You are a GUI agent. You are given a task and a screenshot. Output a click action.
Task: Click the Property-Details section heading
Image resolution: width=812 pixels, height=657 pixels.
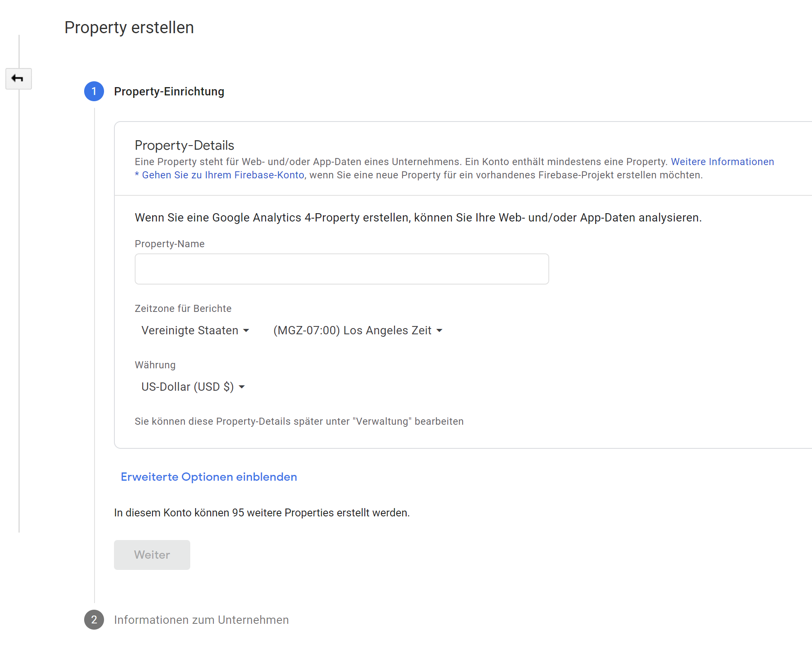184,145
